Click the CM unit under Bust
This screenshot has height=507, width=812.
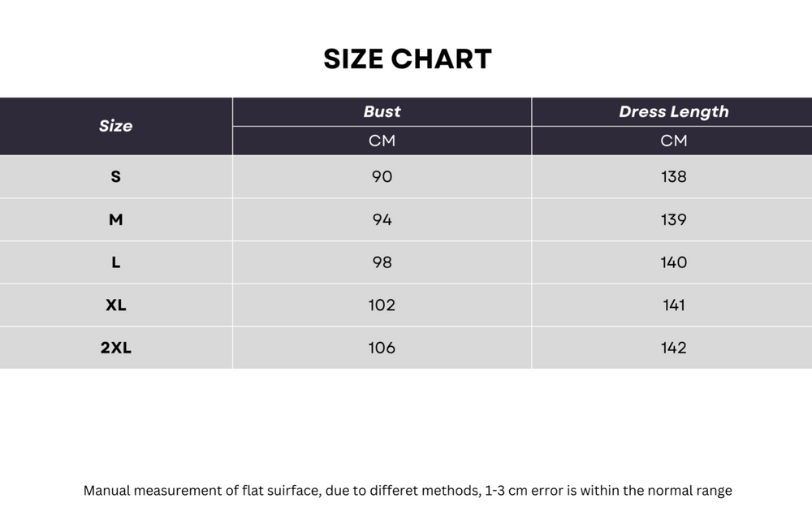coord(382,141)
